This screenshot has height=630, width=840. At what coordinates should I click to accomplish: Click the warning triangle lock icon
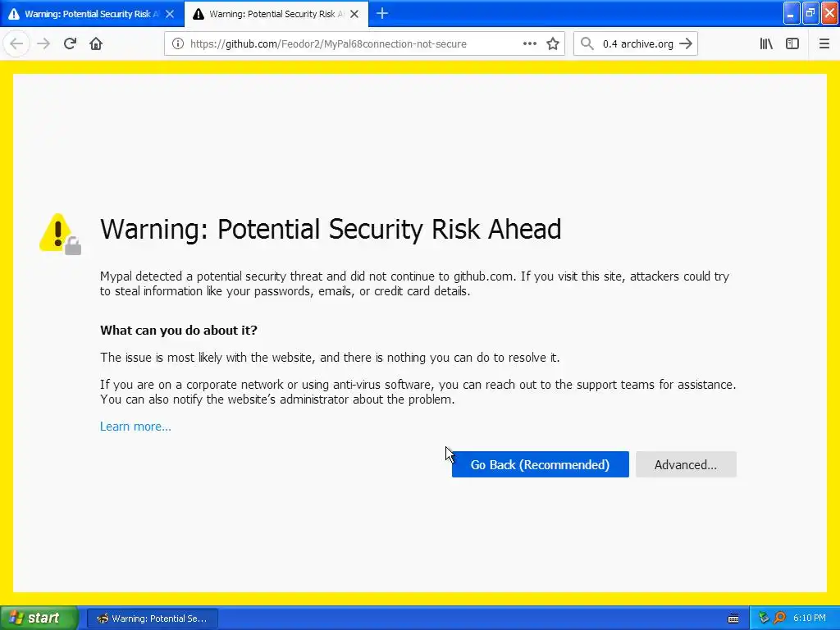60,234
